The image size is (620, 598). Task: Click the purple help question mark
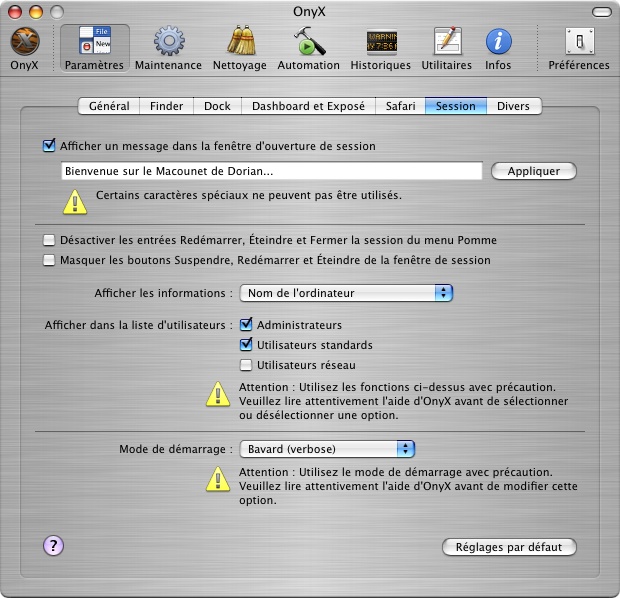point(54,545)
